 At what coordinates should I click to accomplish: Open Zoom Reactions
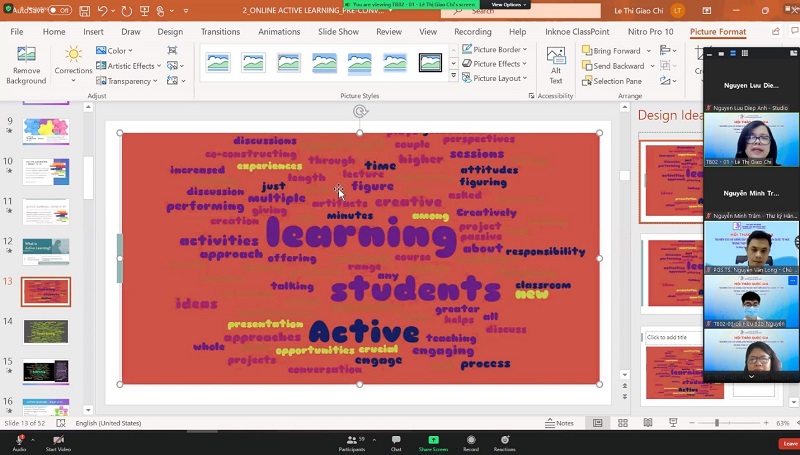click(x=504, y=440)
